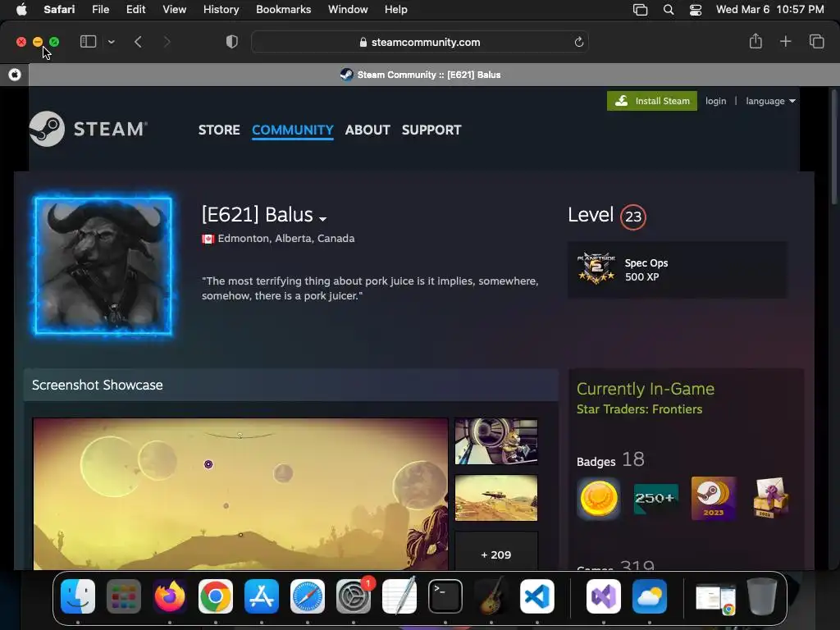Open the Safari Share icon
Screen dimensions: 840x630
tap(756, 41)
